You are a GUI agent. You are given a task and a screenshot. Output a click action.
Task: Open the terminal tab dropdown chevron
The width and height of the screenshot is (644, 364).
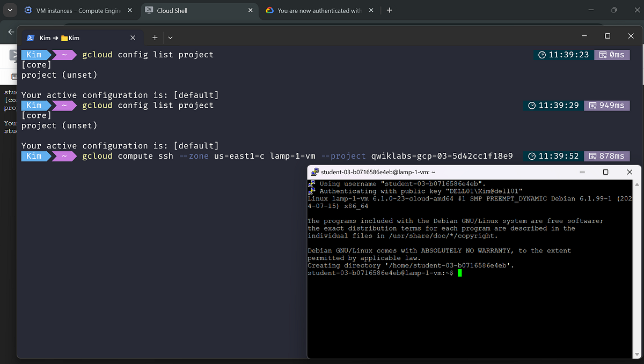tap(170, 38)
